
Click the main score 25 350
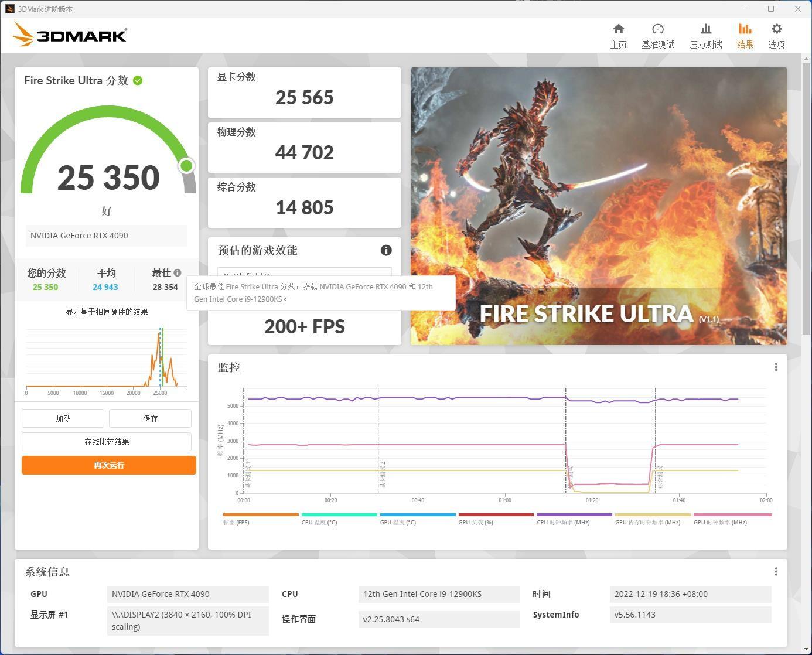pyautogui.click(x=108, y=178)
